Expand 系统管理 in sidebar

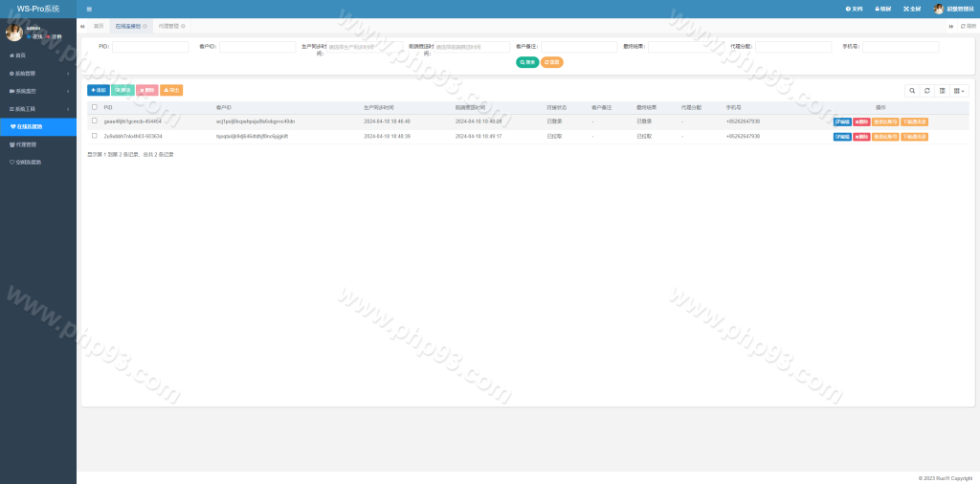point(37,73)
